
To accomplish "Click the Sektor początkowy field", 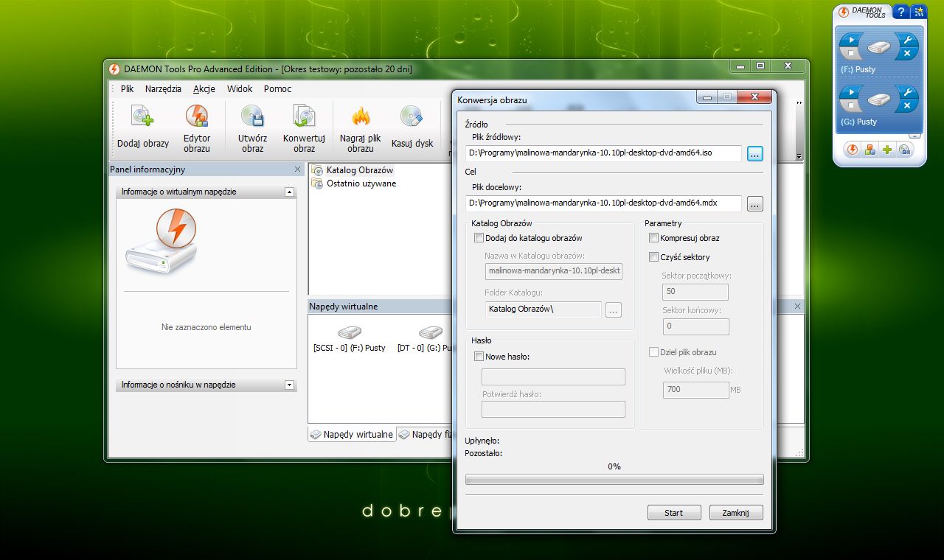I will coord(695,292).
